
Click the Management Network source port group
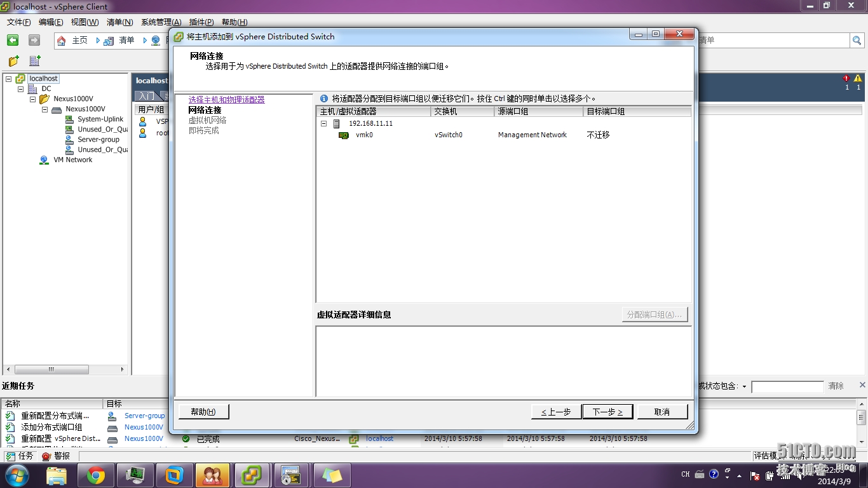click(x=532, y=135)
